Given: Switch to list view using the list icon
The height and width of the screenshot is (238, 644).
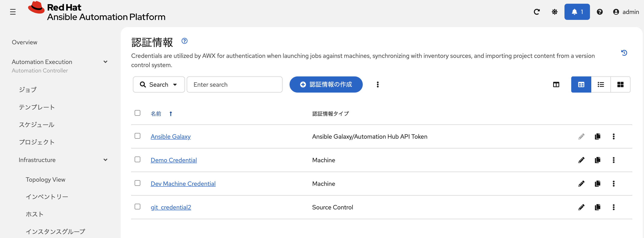Looking at the screenshot, I should [x=601, y=85].
